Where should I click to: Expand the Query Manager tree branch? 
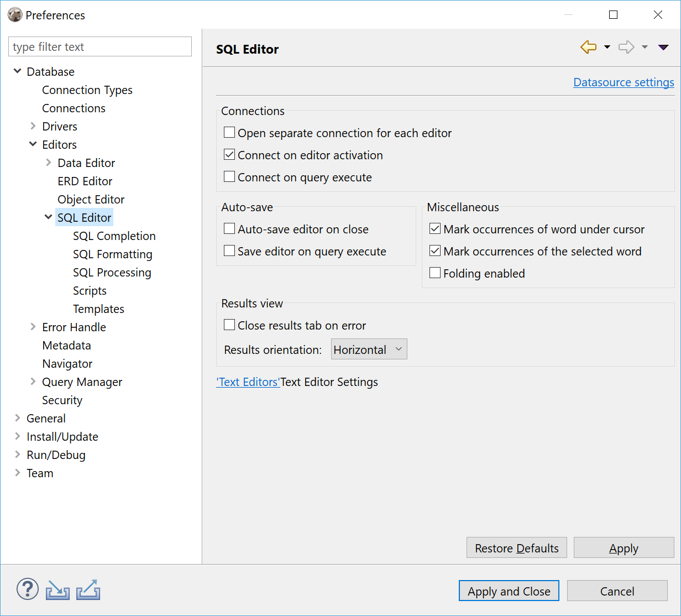tap(33, 382)
